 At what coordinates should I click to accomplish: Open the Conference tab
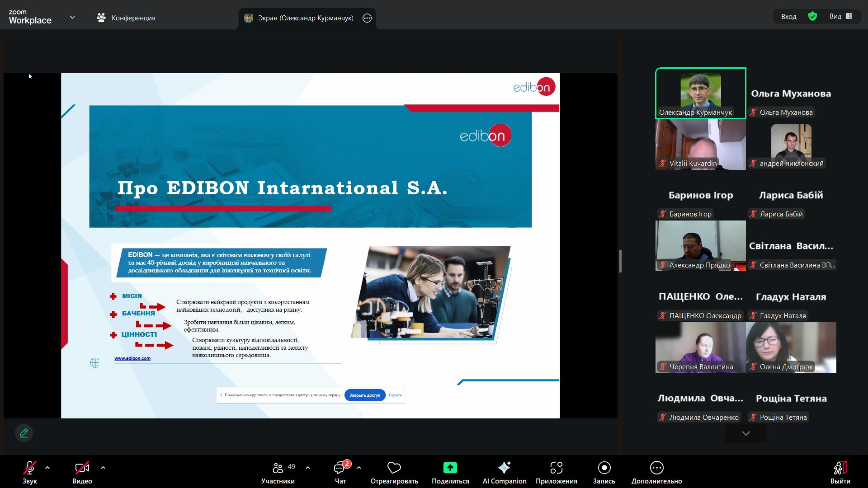coord(126,18)
